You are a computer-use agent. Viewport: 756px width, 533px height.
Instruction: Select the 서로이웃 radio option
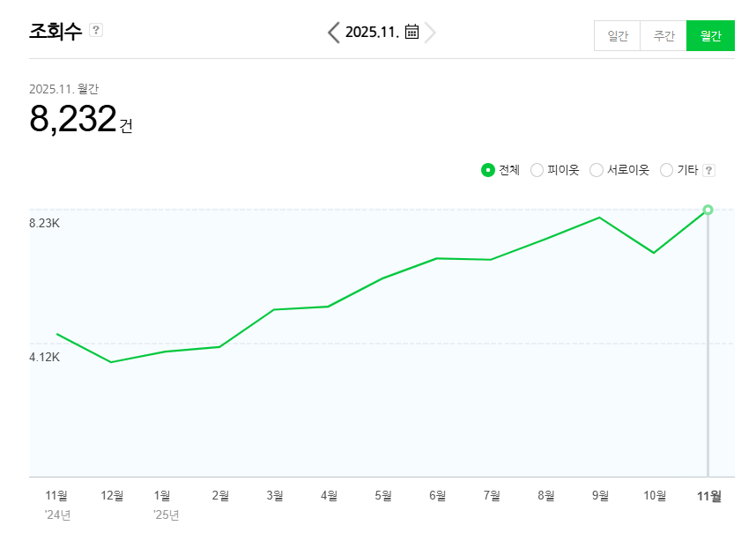597,170
